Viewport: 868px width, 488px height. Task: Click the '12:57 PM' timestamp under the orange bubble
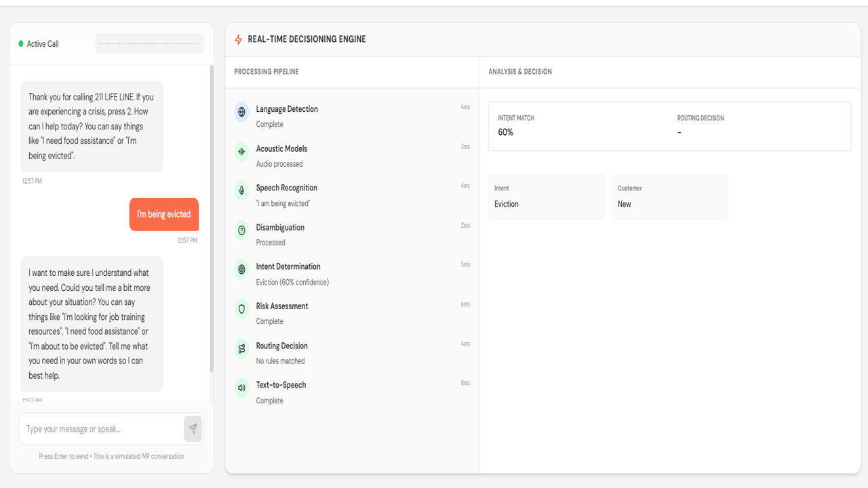[x=187, y=241]
